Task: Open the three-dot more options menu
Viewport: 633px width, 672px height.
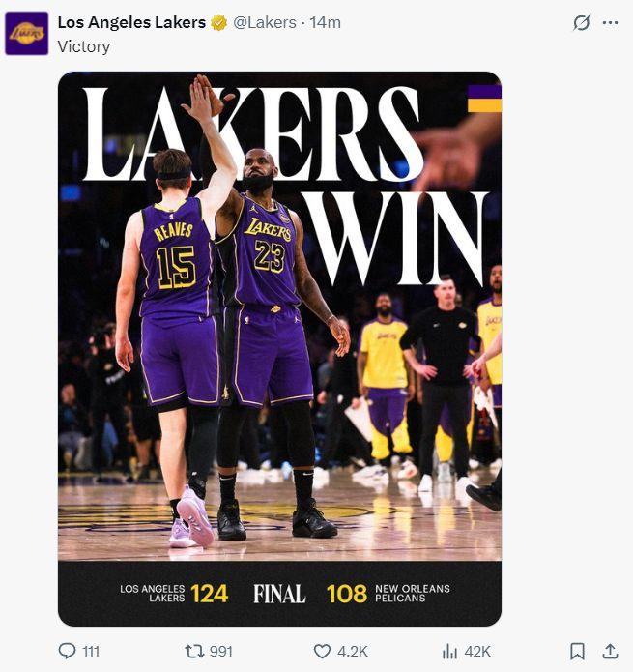Action: 610,22
